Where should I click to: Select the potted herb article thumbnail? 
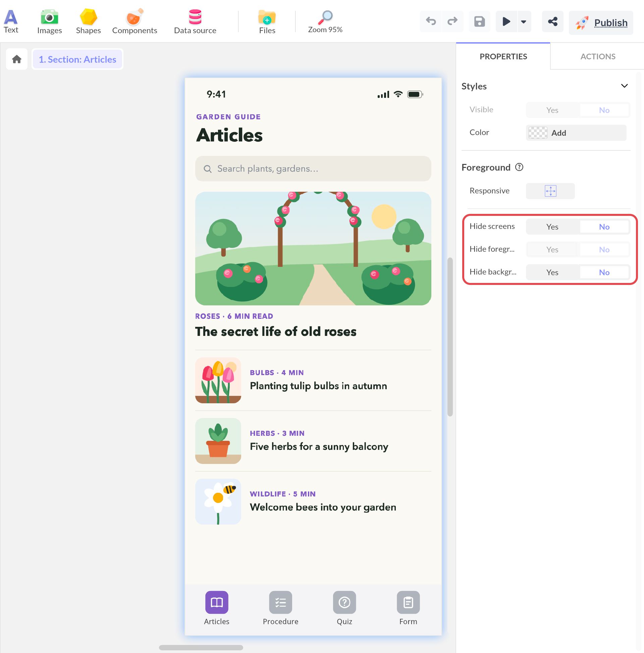218,441
